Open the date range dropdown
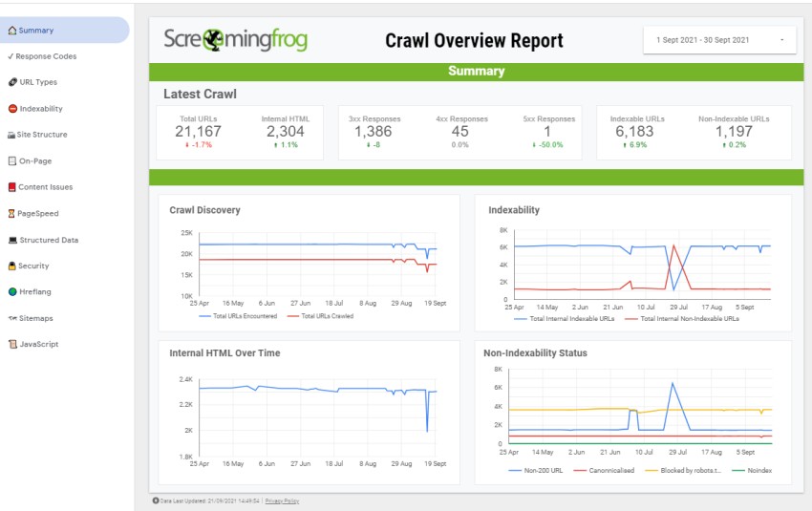812x511 pixels. tap(719, 40)
